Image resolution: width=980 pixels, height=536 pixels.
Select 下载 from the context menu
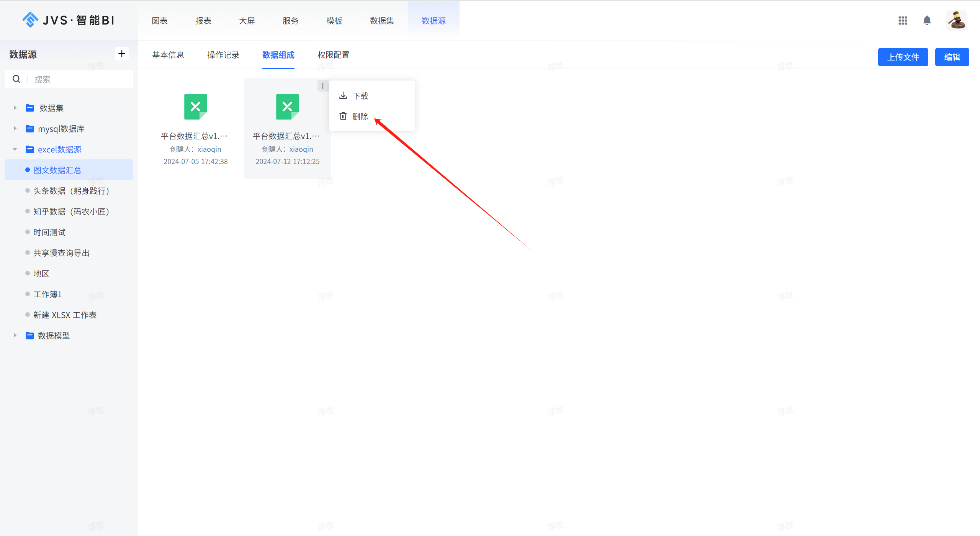tap(360, 96)
